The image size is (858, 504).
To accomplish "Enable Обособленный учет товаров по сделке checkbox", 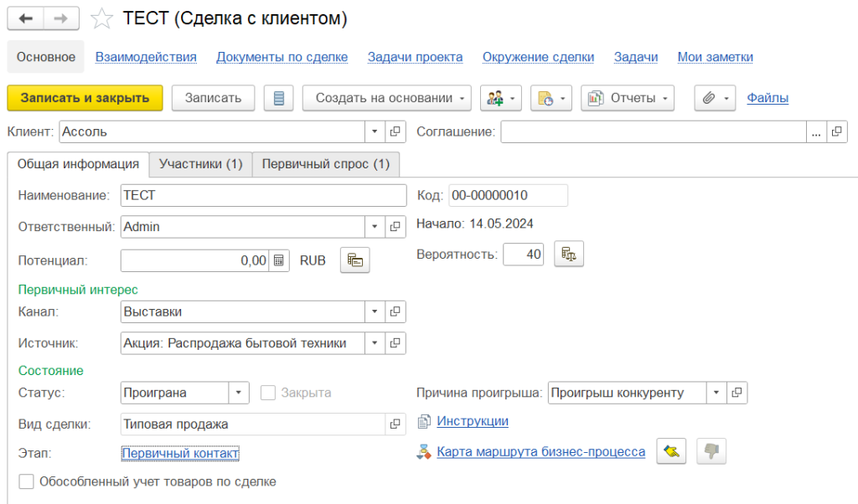I will coord(27,481).
